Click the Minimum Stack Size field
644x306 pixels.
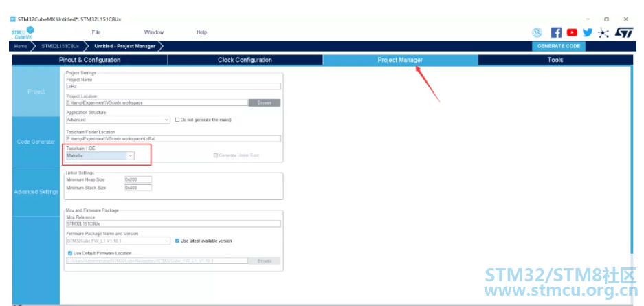(x=138, y=188)
